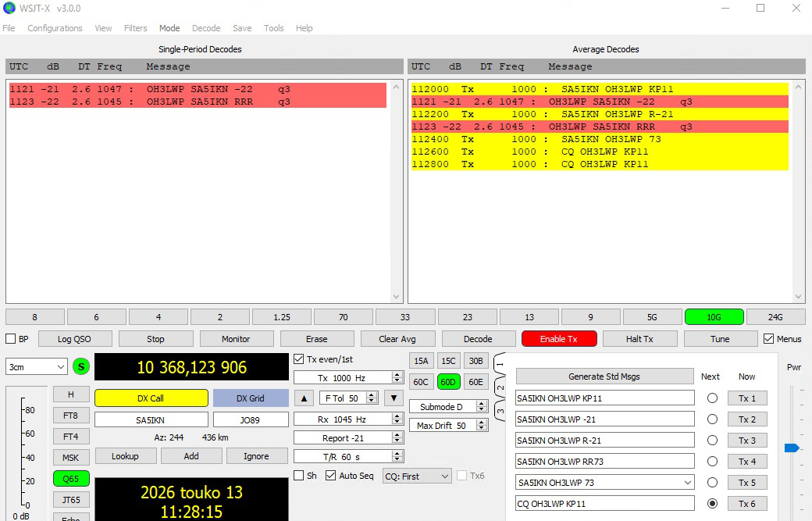The height and width of the screenshot is (521, 812).
Task: Adjust the Report -21 spinner
Action: (x=397, y=437)
